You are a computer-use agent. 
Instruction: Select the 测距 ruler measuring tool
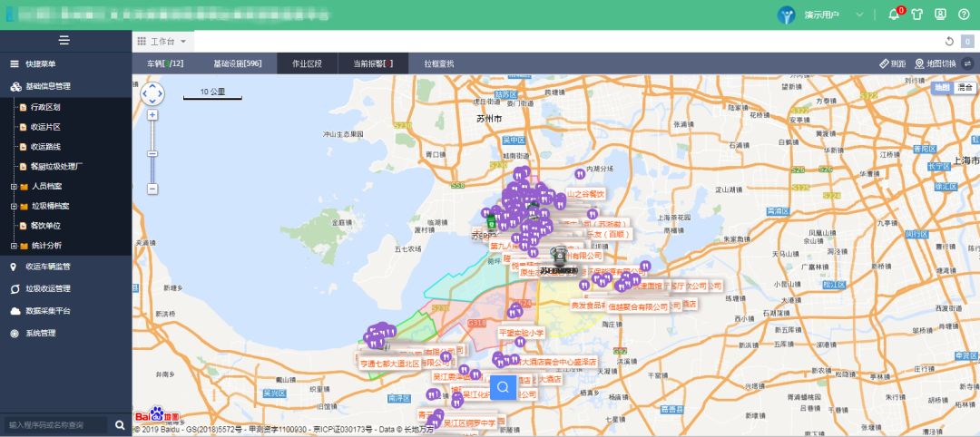(892, 63)
